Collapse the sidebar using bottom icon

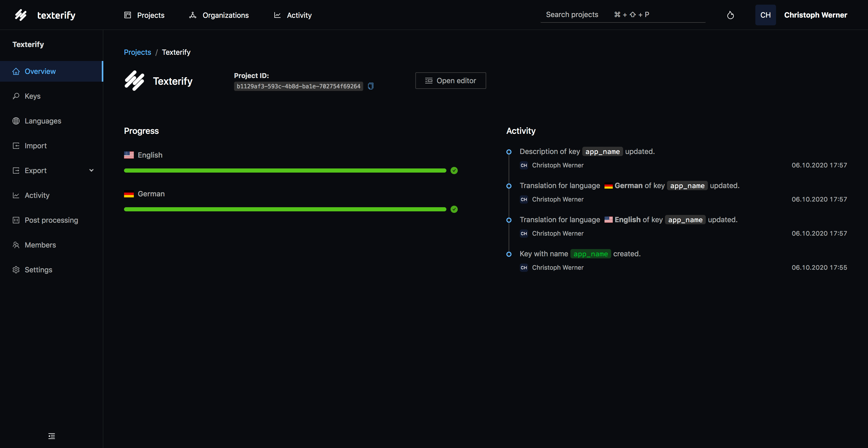(51, 436)
